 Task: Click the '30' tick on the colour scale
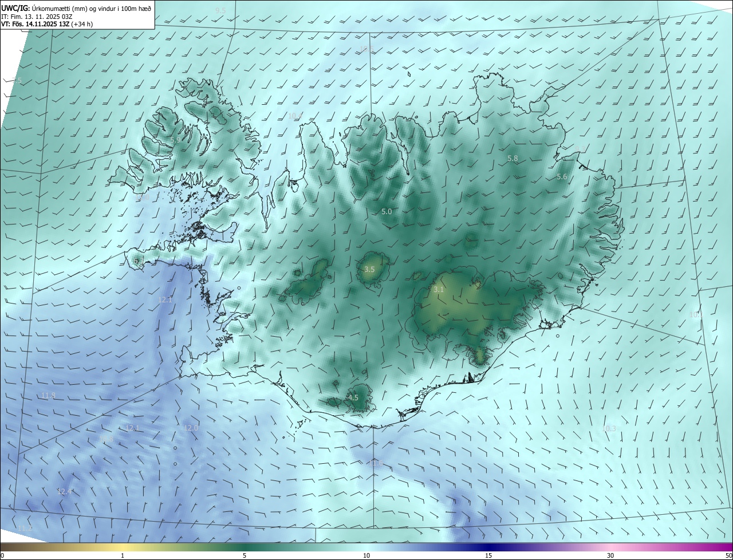pyautogui.click(x=610, y=555)
